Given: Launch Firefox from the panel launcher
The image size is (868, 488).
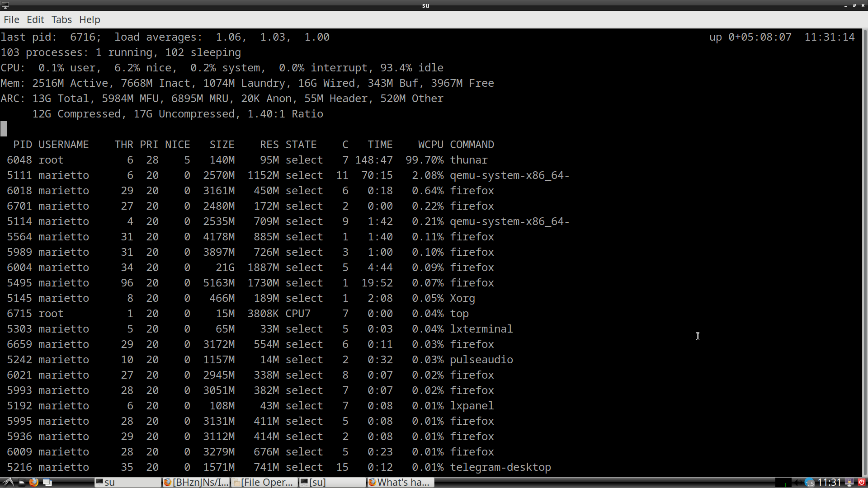Looking at the screenshot, I should 34,482.
